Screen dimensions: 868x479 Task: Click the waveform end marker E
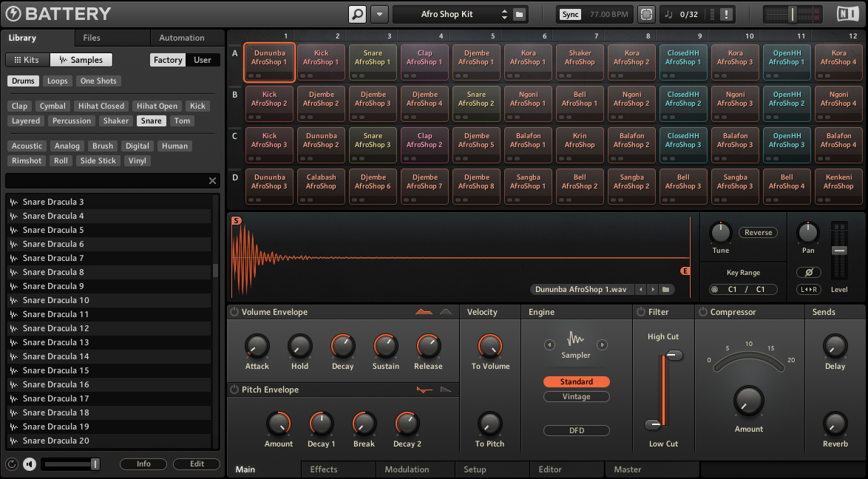tap(685, 271)
